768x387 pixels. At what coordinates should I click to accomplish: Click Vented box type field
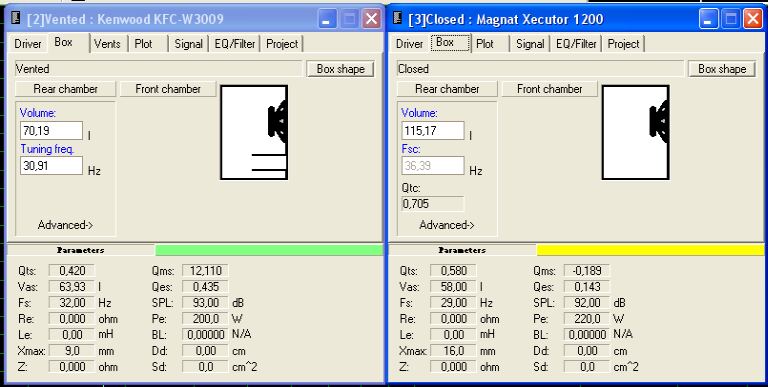pyautogui.click(x=159, y=69)
